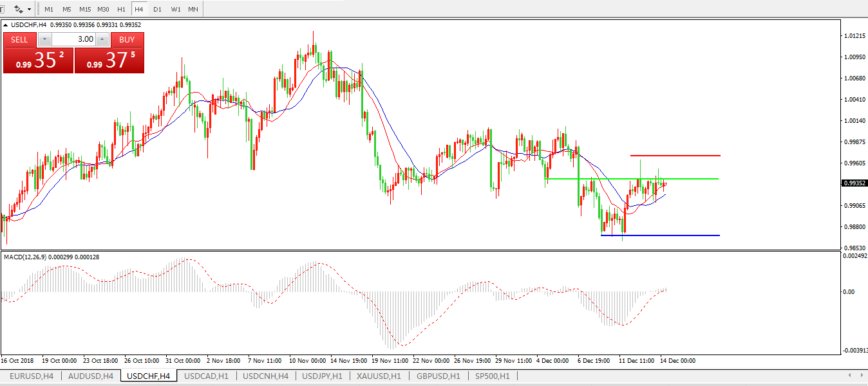The image size is (868, 386).
Task: Choose the MN monthly timeframe
Action: click(x=193, y=10)
